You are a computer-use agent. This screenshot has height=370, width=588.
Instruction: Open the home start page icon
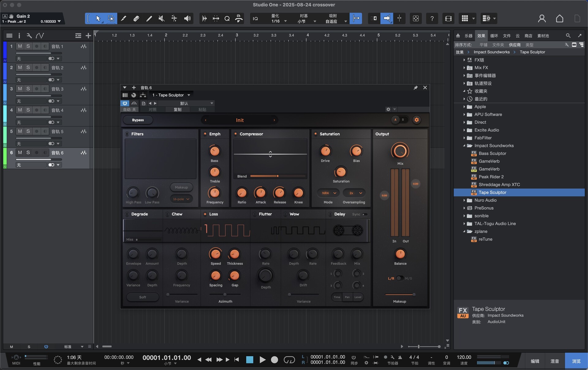[x=560, y=19]
